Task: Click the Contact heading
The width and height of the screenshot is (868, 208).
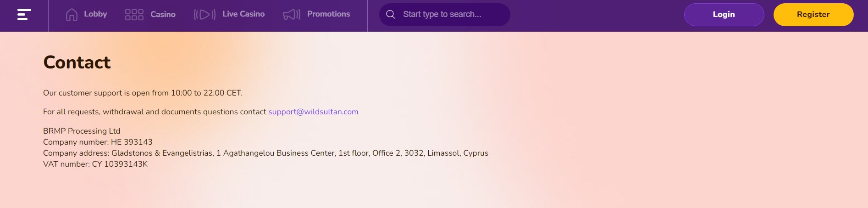Action: click(x=77, y=62)
